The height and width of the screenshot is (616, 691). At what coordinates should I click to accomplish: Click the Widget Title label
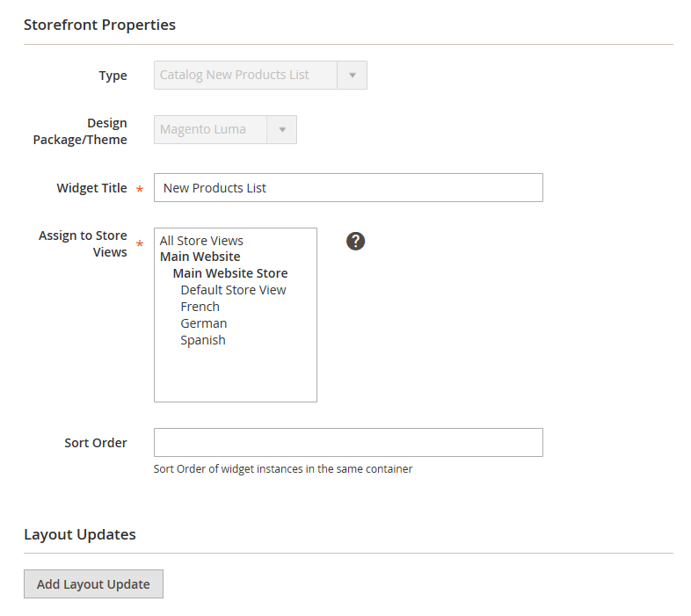point(91,188)
